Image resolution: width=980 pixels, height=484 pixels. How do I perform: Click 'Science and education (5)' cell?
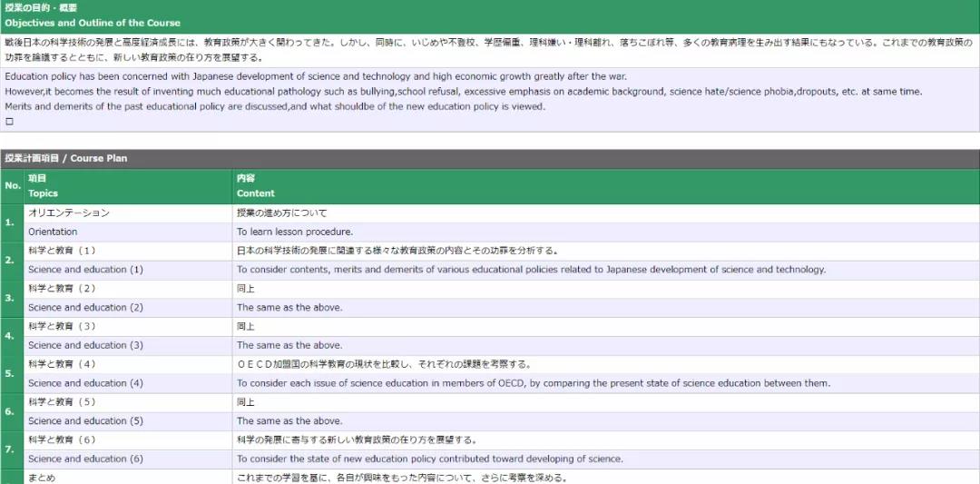128,420
